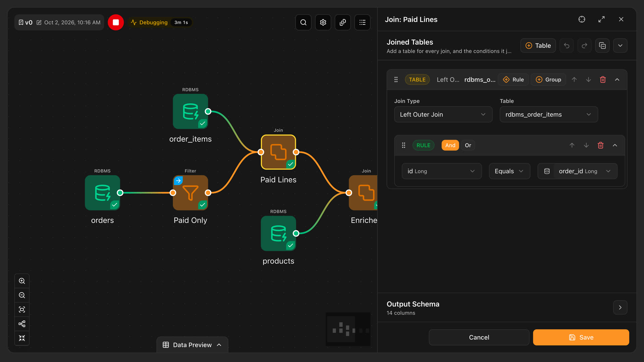Delete the TABLE join entry
Screen dimensions: 644x362
pos(603,80)
